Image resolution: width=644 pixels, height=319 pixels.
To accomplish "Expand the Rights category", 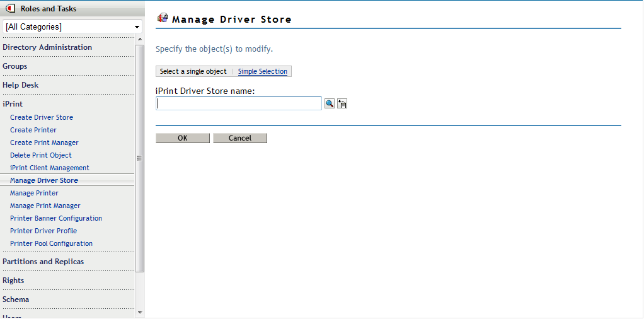I will (x=13, y=281).
